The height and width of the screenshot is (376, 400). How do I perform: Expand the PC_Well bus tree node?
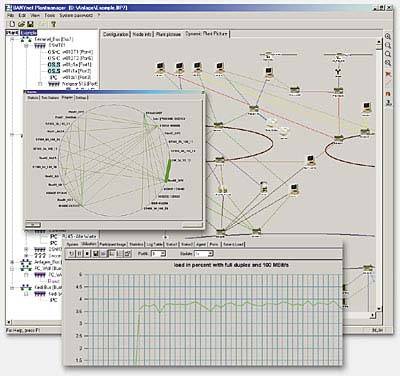click(12, 269)
